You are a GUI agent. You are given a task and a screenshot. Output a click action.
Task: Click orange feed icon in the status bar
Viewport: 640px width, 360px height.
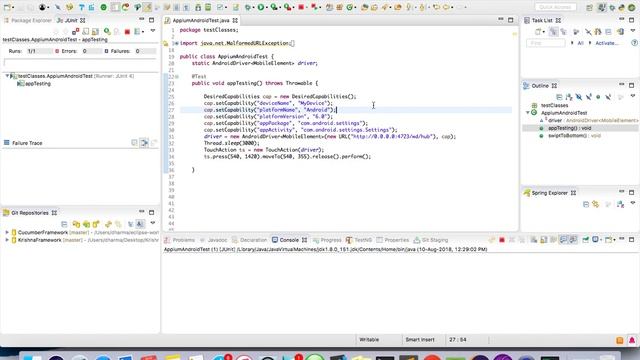[620, 340]
